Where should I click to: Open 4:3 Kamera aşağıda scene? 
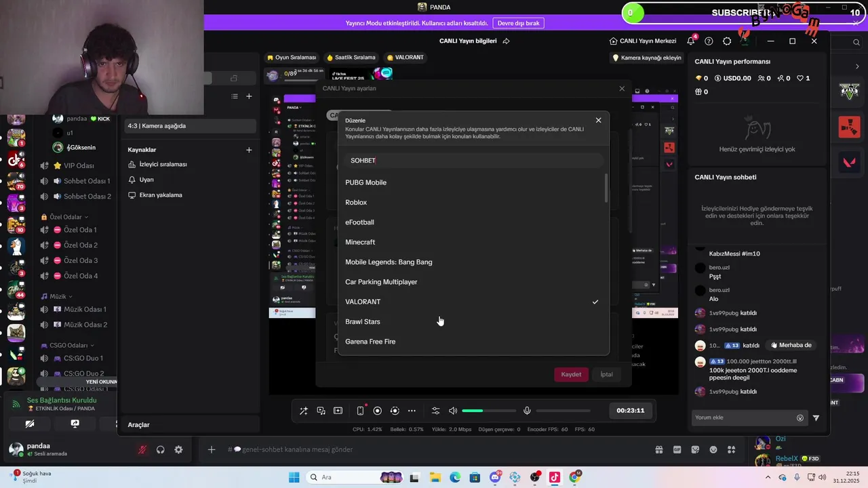pyautogui.click(x=191, y=125)
